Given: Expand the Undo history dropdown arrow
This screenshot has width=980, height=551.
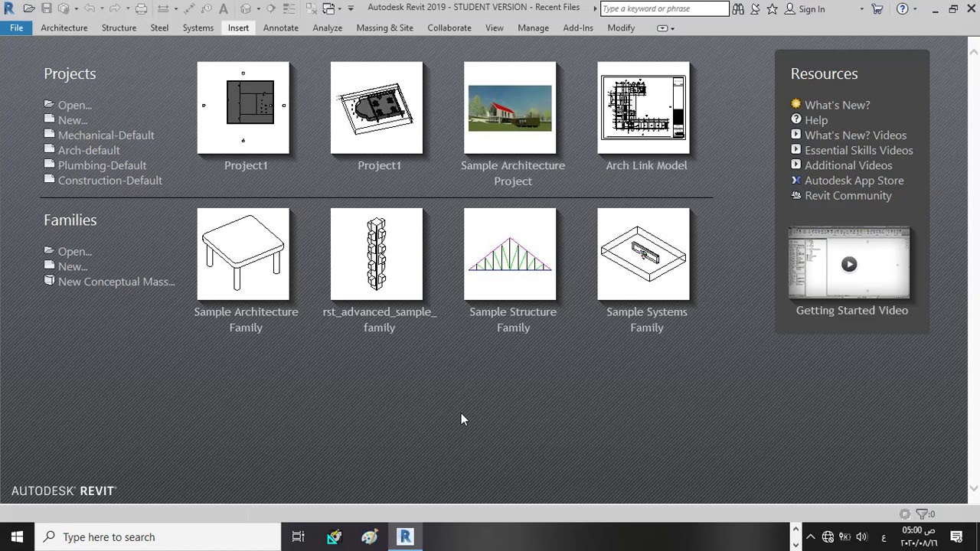Looking at the screenshot, I should 101,9.
